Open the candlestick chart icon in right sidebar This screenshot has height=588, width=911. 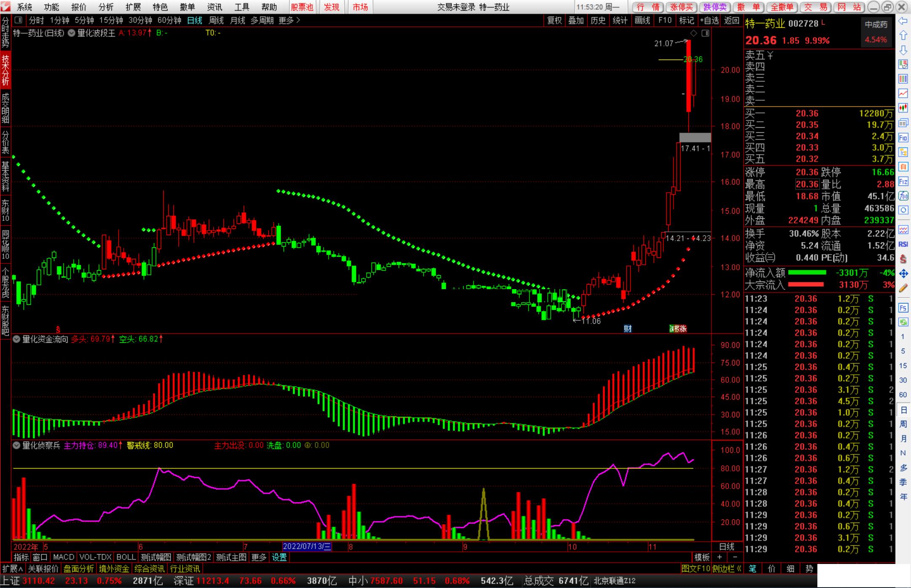903,108
